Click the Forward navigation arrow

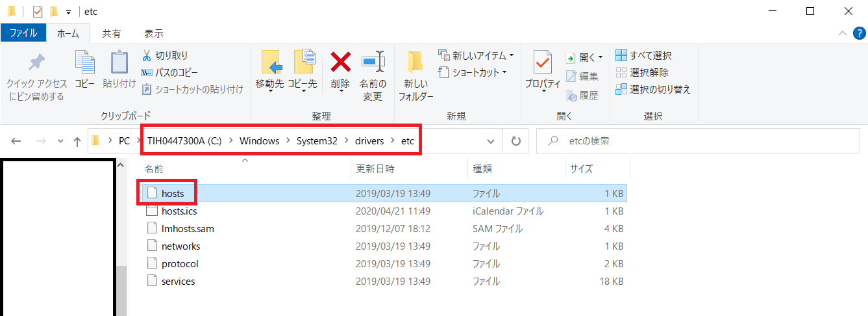(40, 141)
